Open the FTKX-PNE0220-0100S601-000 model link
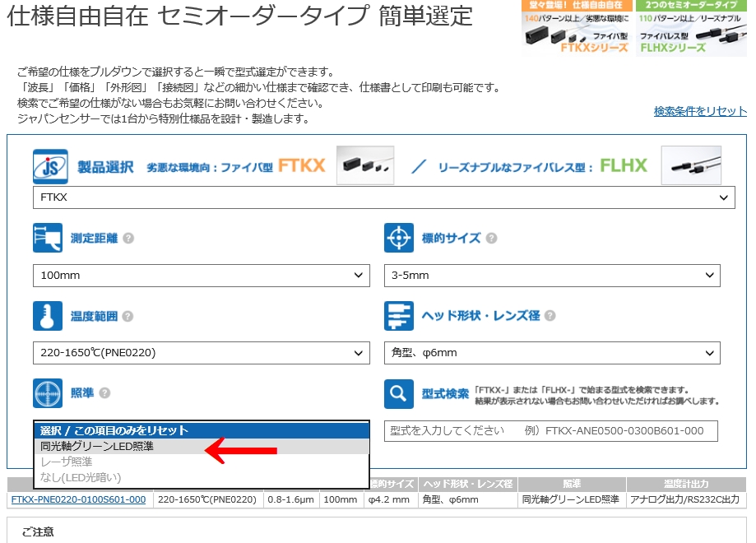Viewport: 756px width, 543px height. [x=79, y=499]
